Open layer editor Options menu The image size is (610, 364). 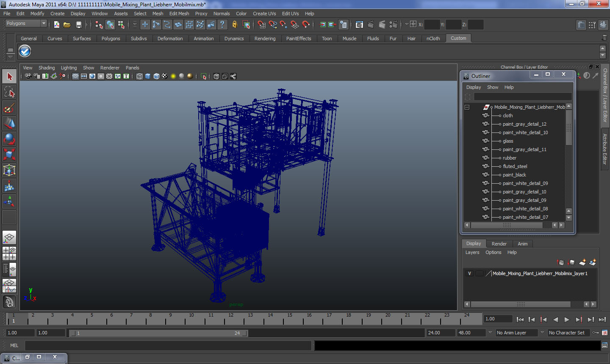(494, 252)
